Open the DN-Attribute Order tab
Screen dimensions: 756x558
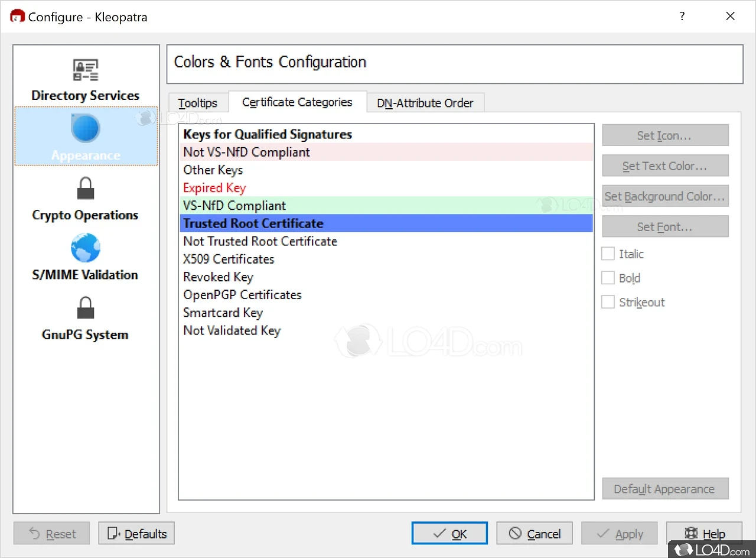[x=425, y=103]
